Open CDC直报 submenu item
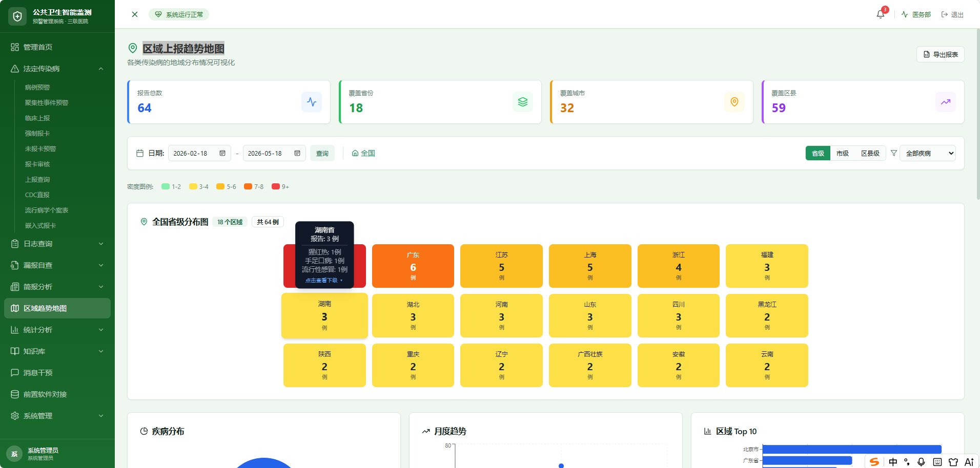980x468 pixels. tap(37, 195)
